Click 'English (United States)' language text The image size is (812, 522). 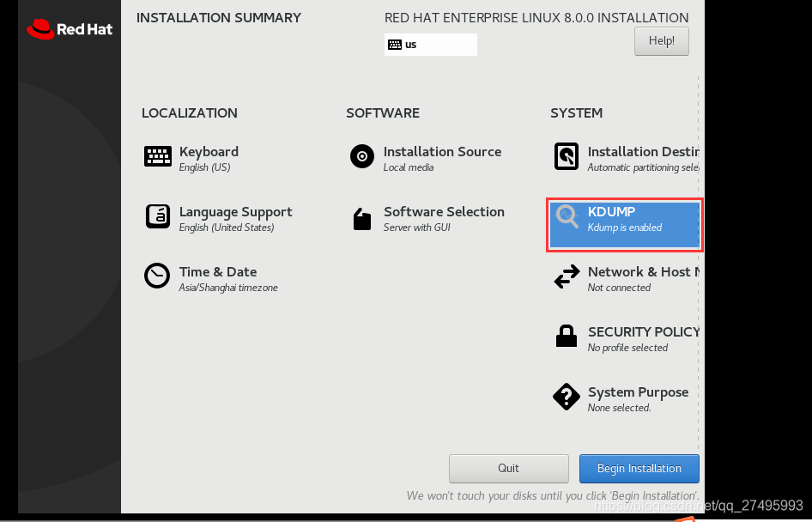coord(227,228)
